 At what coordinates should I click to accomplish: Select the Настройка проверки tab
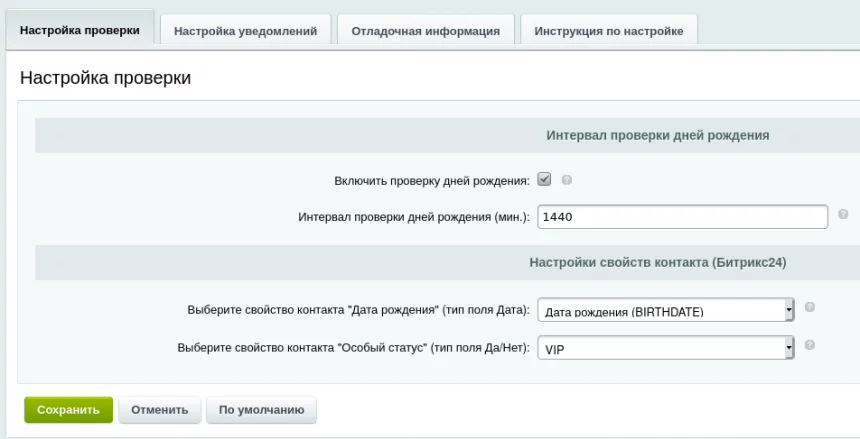pos(81,30)
